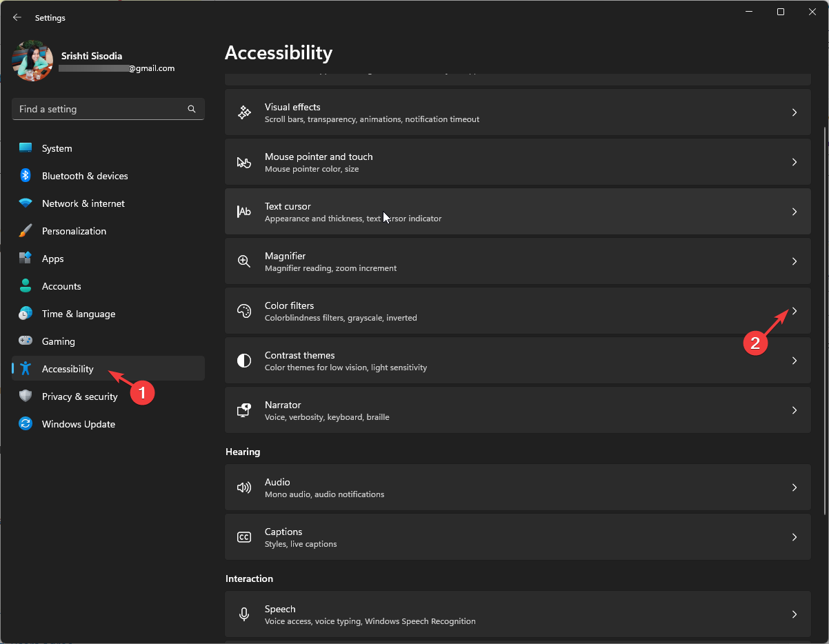Open Privacy & security section
This screenshot has height=644, width=829.
coord(79,396)
